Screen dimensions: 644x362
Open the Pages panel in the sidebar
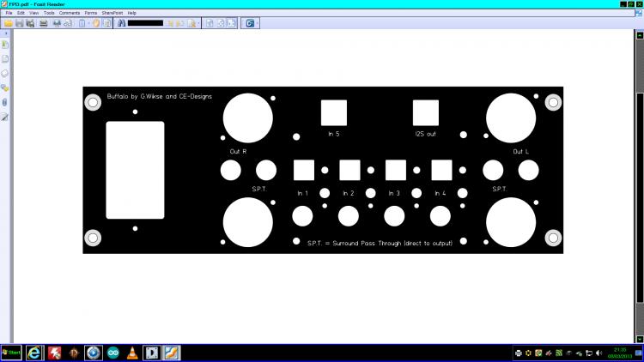pos(5,58)
